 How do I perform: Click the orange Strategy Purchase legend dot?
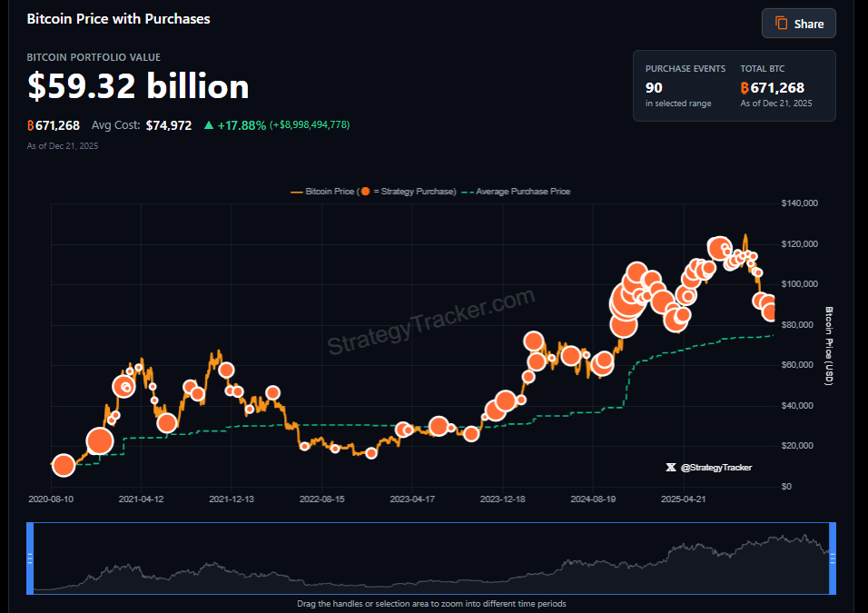pos(365,192)
